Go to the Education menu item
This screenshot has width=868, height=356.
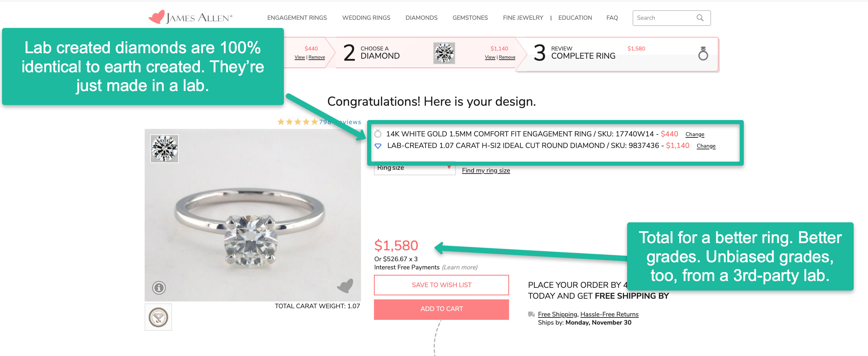click(x=575, y=18)
